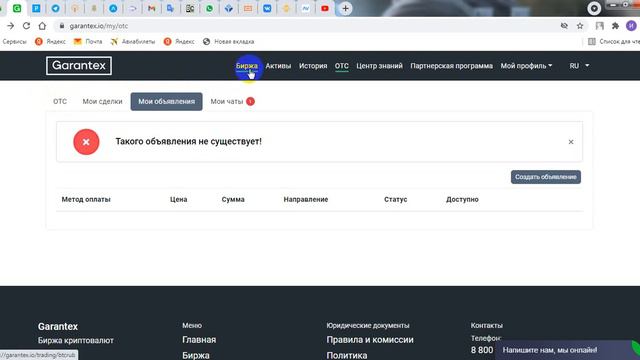The height and width of the screenshot is (360, 640).
Task: Switch to the Мои сделки tab
Action: [x=102, y=102]
